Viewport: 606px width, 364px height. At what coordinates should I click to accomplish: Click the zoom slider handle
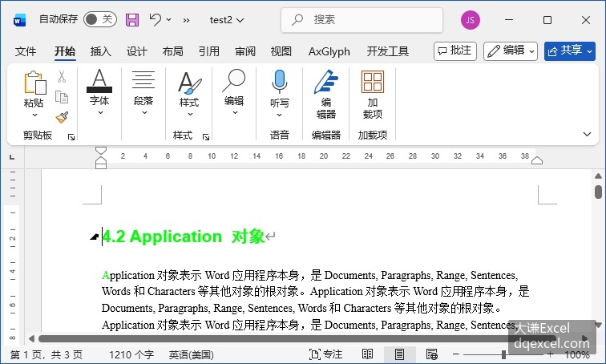(503, 354)
